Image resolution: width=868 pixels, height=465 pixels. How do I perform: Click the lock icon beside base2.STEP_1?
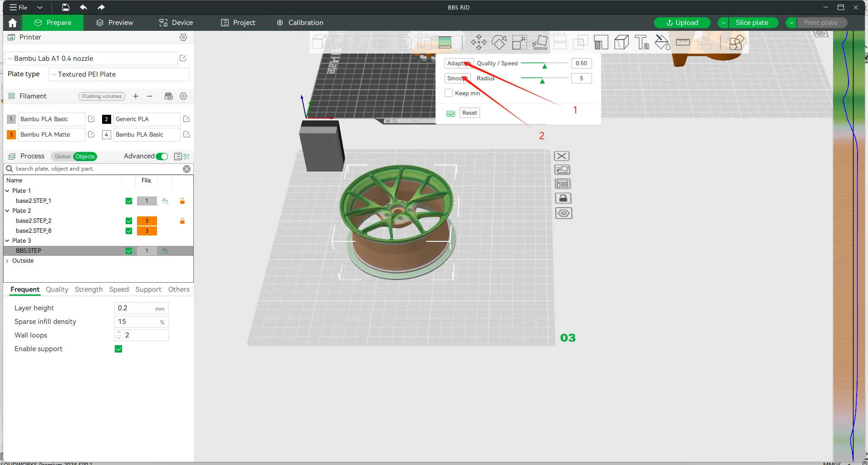click(x=182, y=201)
